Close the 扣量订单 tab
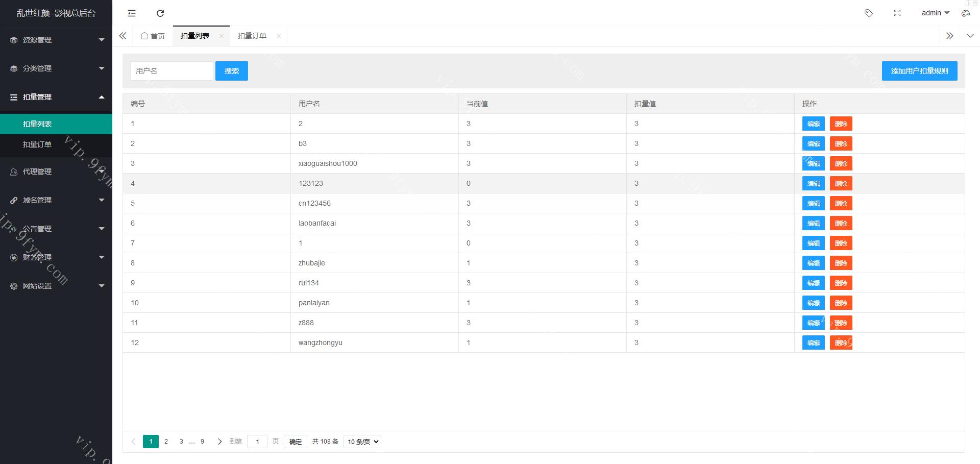The height and width of the screenshot is (464, 980). point(278,36)
